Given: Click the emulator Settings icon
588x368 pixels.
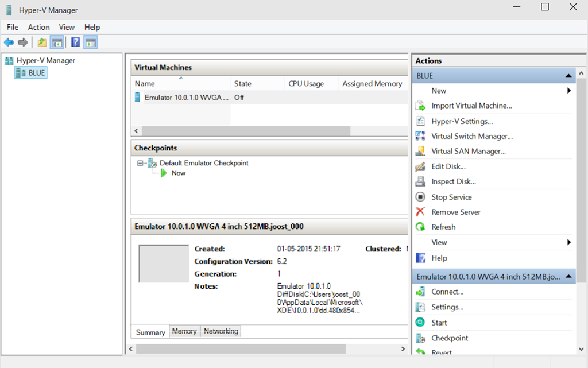Looking at the screenshot, I should point(420,307).
